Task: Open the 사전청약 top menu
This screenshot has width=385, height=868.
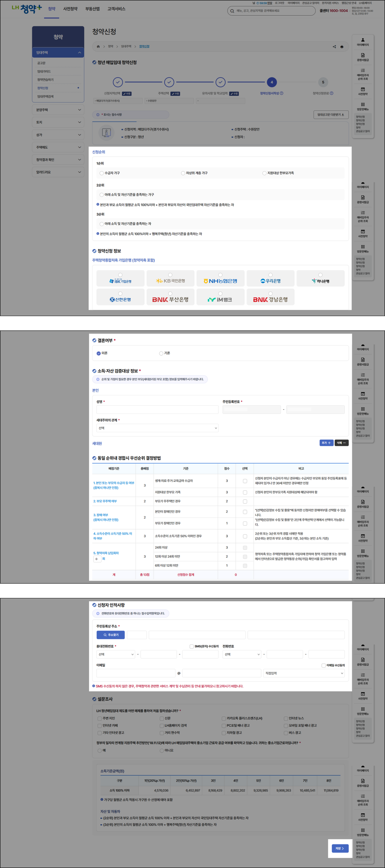Action: pos(70,9)
